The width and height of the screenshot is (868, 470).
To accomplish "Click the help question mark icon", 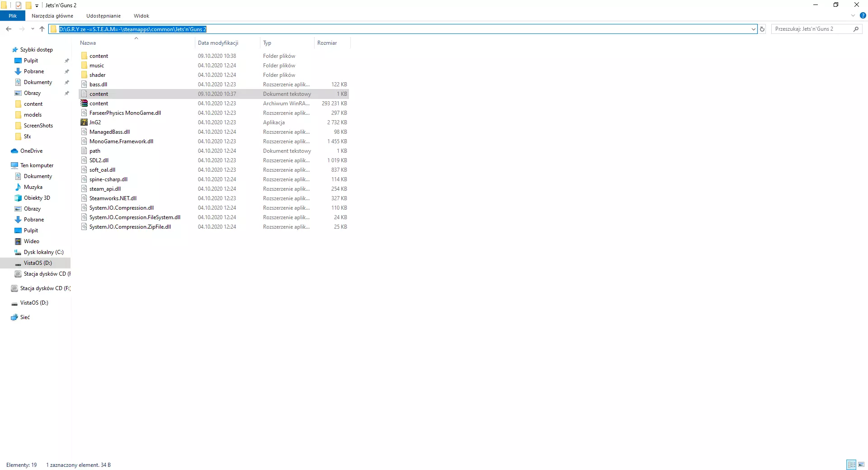I will point(863,15).
